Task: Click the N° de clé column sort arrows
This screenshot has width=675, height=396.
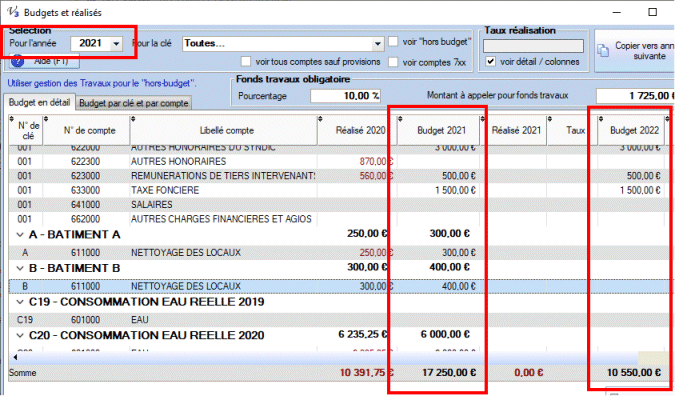Action: [12, 119]
